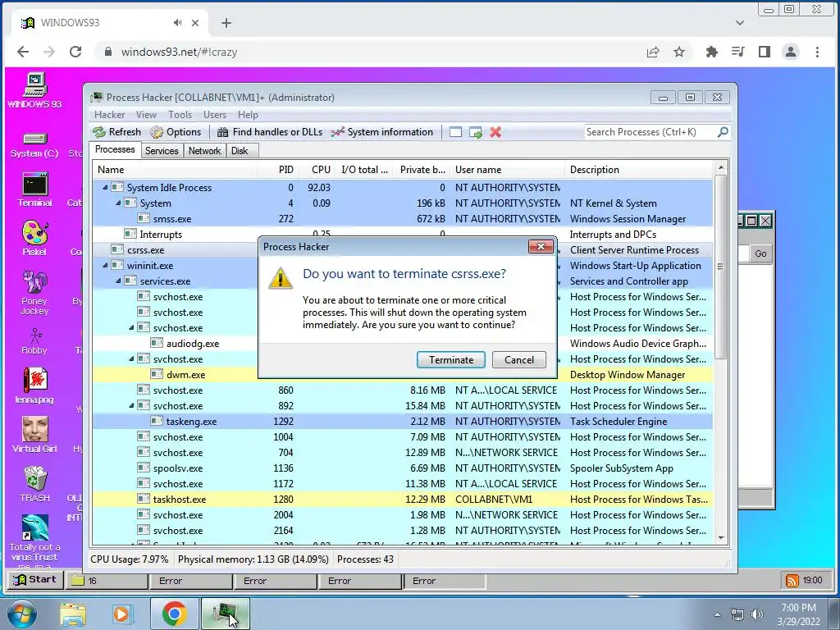840x630 pixels.
Task: Open Windows Explorer from the taskbar
Action: 73,614
